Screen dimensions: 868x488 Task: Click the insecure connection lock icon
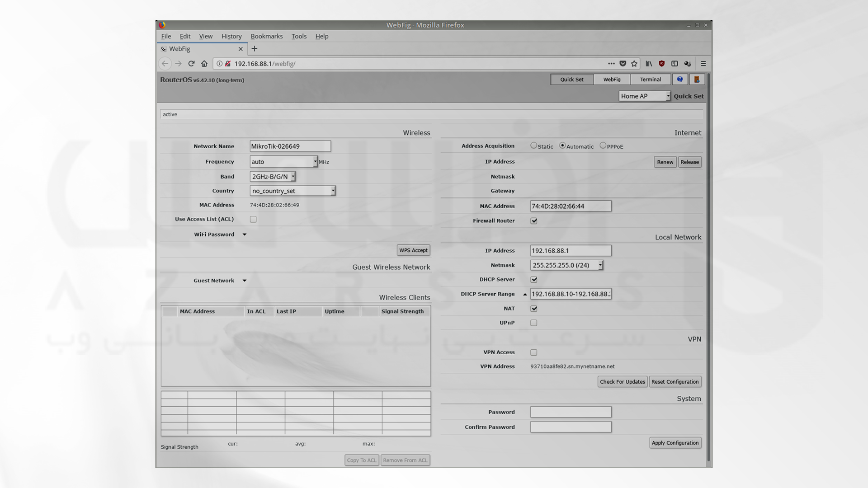[x=228, y=64]
